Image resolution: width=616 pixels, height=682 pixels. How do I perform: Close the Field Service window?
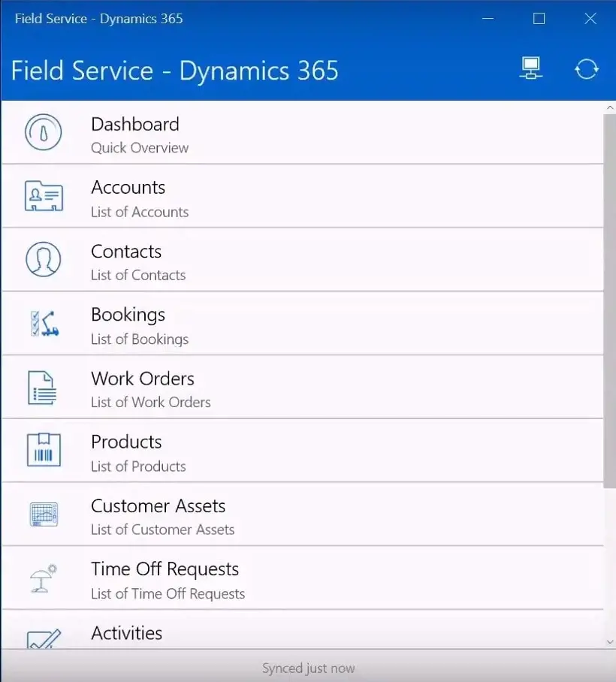tap(590, 18)
